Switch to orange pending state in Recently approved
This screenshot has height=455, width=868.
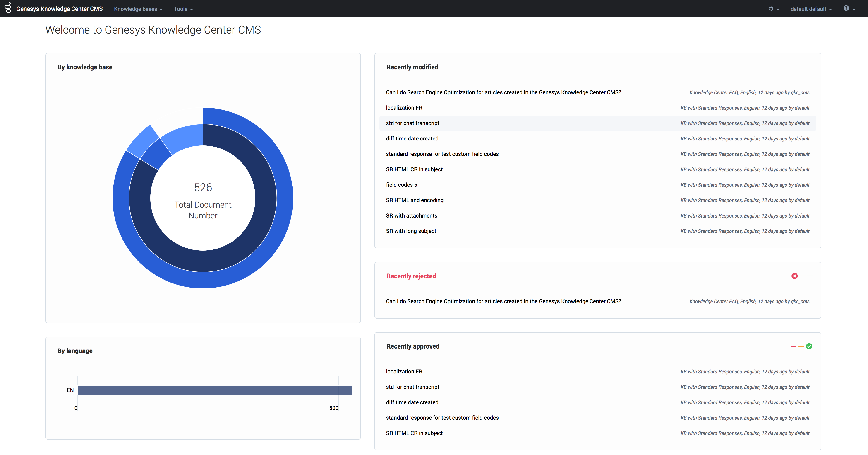click(801, 346)
